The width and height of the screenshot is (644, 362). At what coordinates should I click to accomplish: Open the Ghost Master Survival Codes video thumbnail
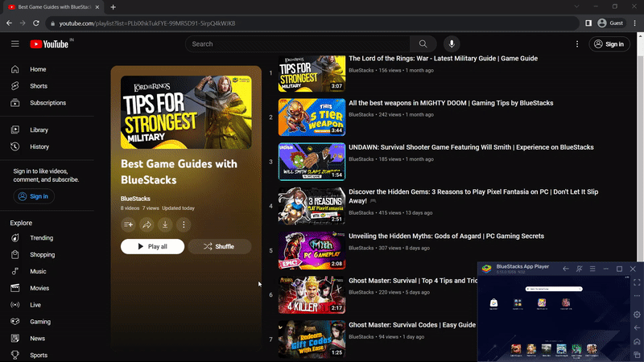pyautogui.click(x=312, y=339)
